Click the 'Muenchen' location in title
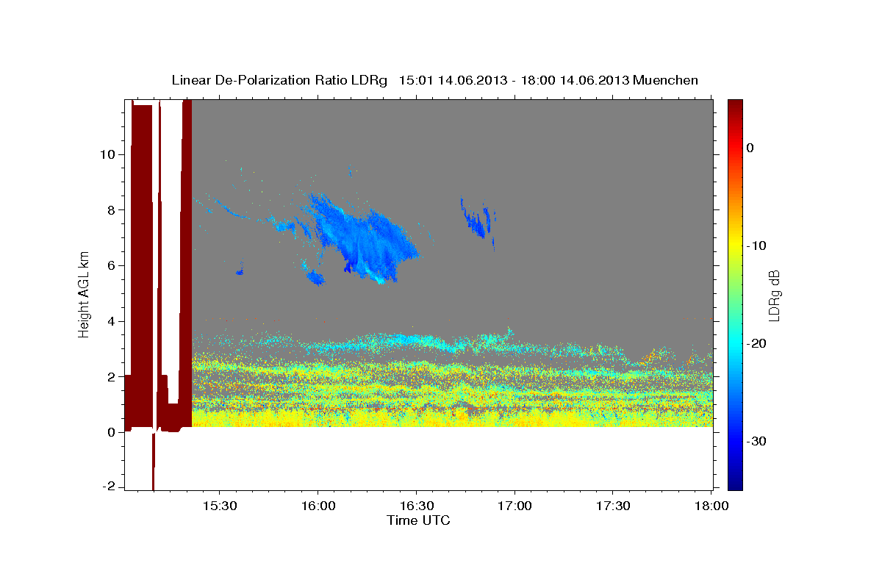 pyautogui.click(x=667, y=79)
